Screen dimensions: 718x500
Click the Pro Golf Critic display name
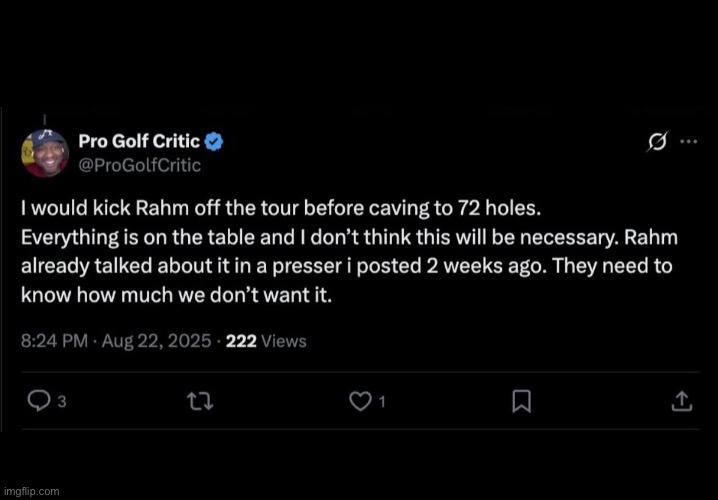pos(139,142)
